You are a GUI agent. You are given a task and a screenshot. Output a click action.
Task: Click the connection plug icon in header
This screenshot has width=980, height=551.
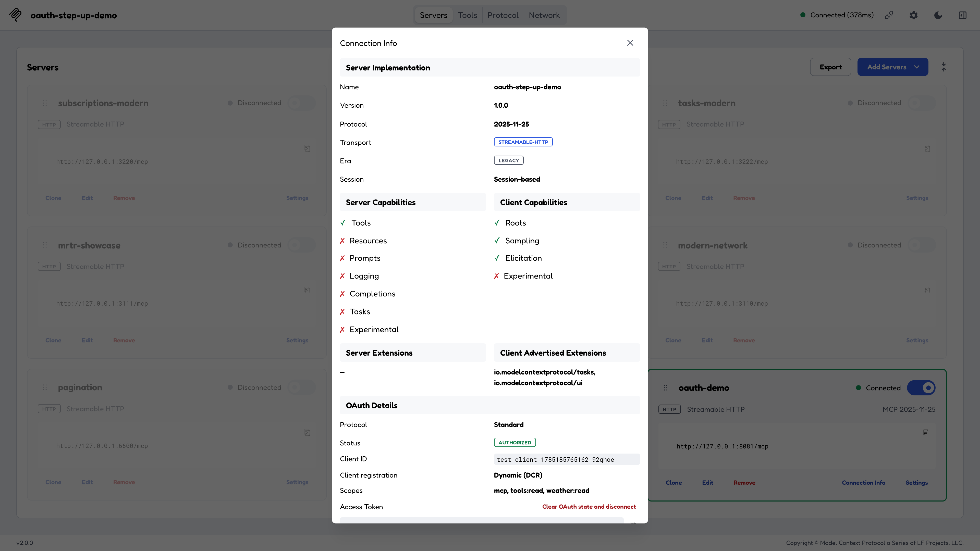click(x=889, y=15)
